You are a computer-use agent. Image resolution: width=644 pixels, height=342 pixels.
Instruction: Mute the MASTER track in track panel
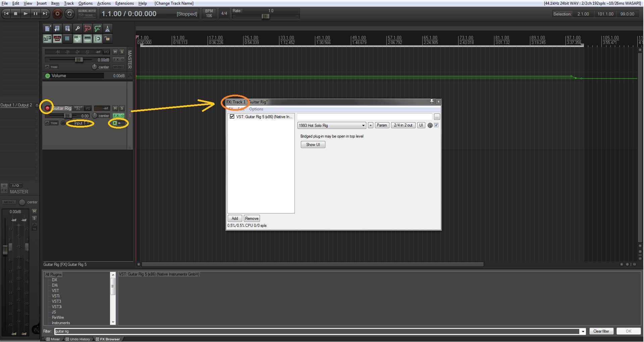click(x=115, y=52)
